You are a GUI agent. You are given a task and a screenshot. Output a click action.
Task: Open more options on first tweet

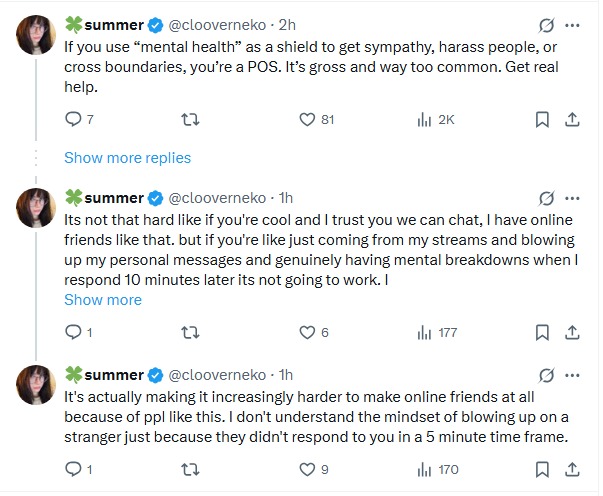click(573, 25)
